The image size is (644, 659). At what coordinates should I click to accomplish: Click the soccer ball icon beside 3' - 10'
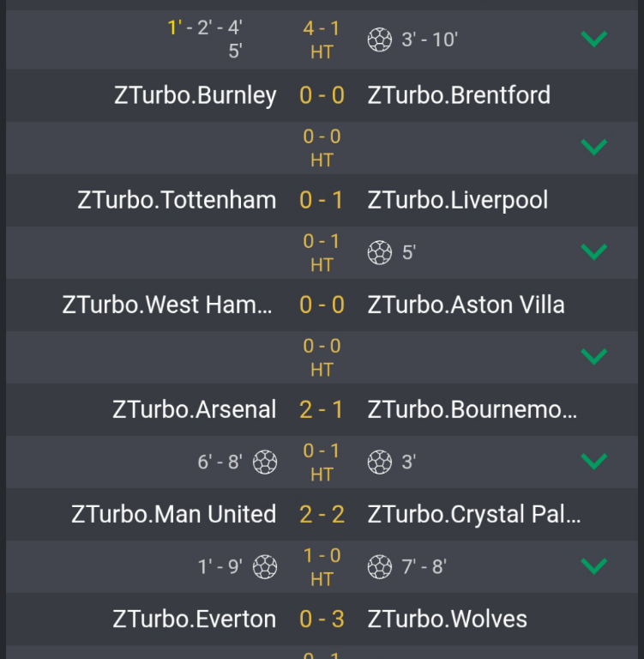coord(379,39)
